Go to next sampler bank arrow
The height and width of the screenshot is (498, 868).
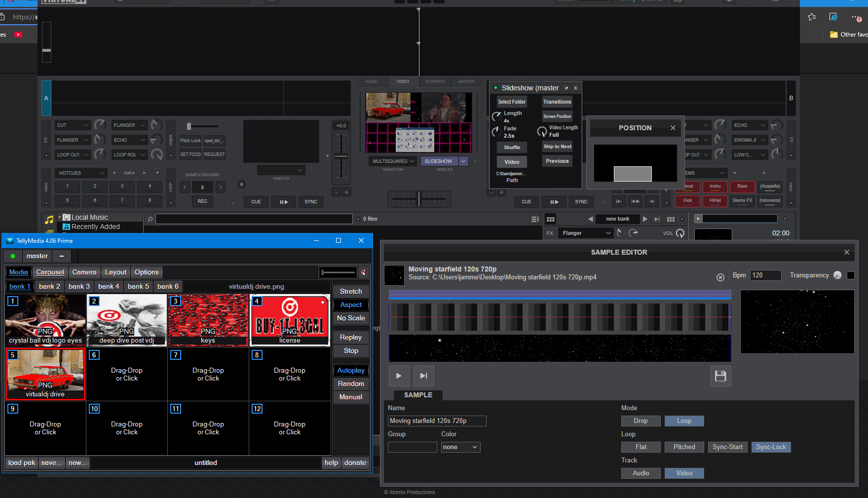tap(645, 219)
